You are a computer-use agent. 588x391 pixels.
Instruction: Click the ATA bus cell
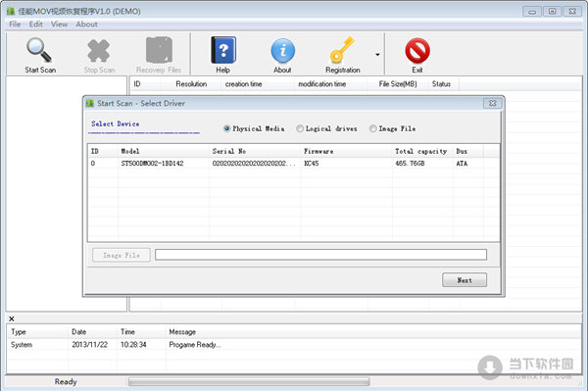(462, 164)
